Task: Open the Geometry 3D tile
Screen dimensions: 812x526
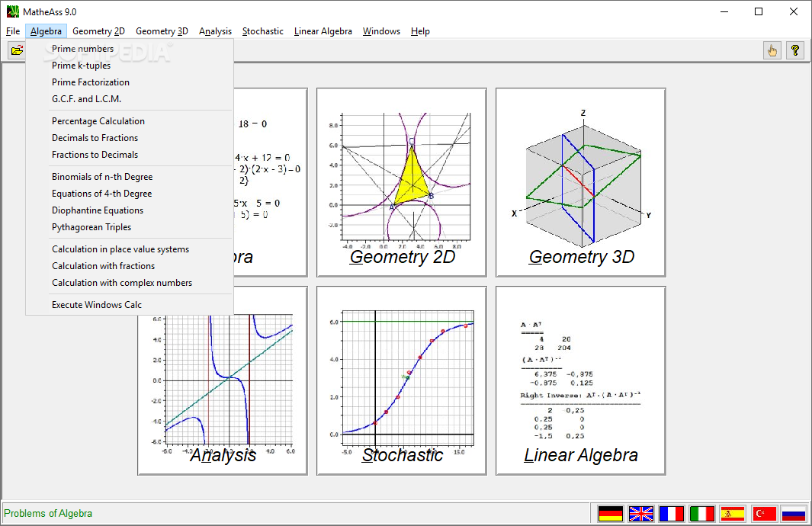Action: (x=580, y=182)
